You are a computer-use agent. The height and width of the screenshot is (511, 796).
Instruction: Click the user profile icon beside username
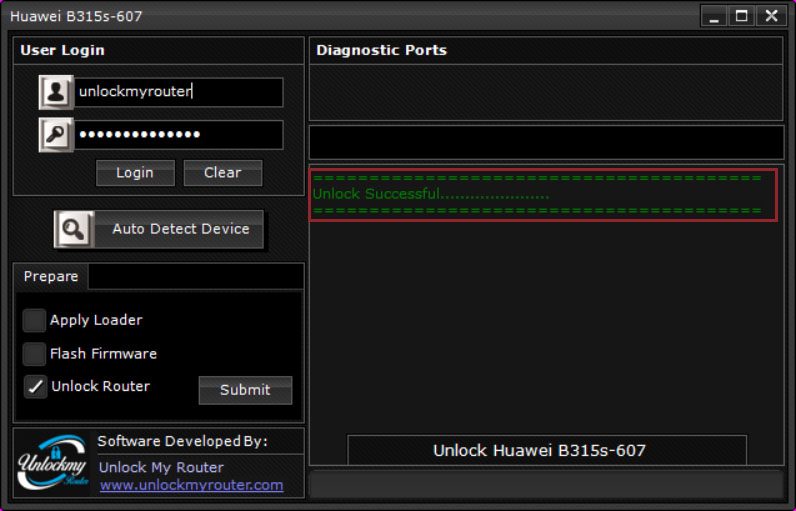(x=56, y=92)
